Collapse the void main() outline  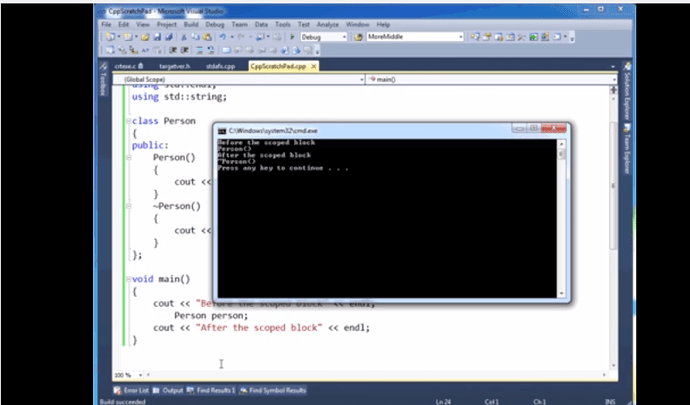pyautogui.click(x=128, y=279)
